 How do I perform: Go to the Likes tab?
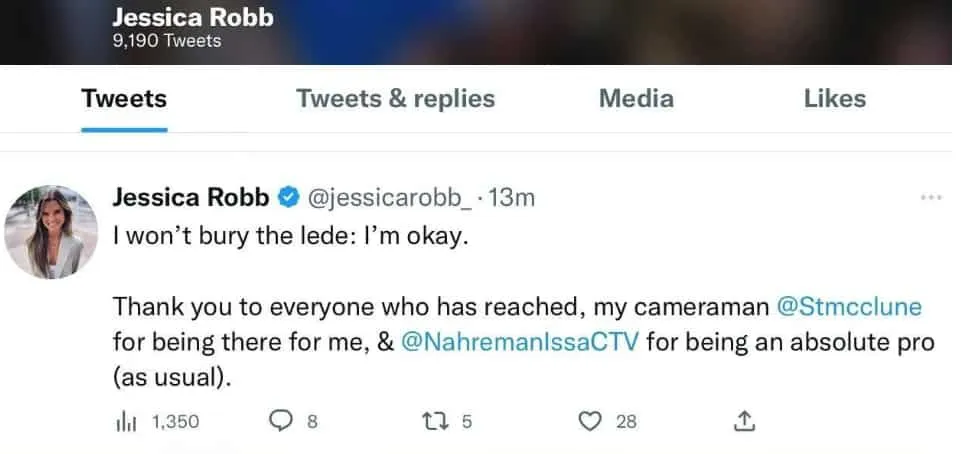tap(834, 99)
